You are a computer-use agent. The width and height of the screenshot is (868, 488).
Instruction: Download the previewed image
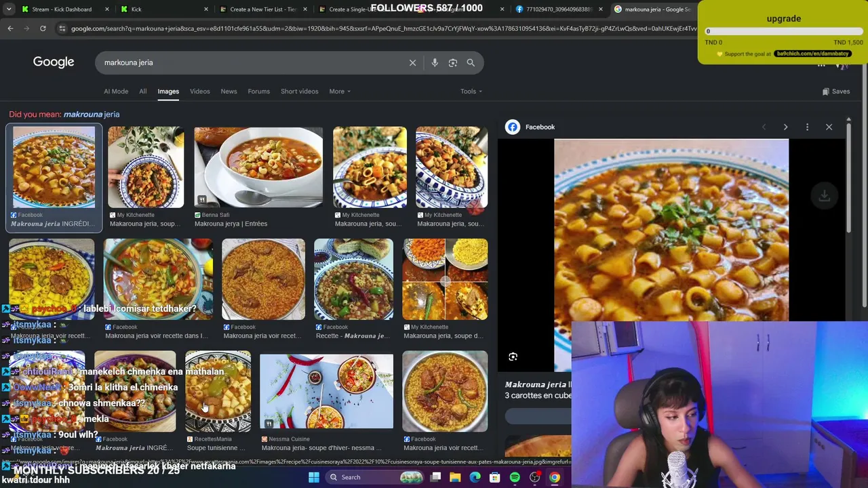coord(824,196)
